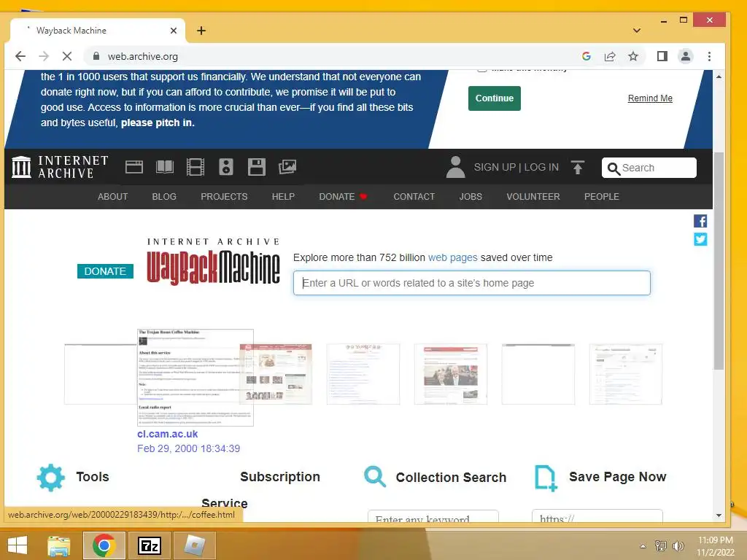Open the cl.cam.ac.uk link
The image size is (747, 560).
[x=167, y=434]
